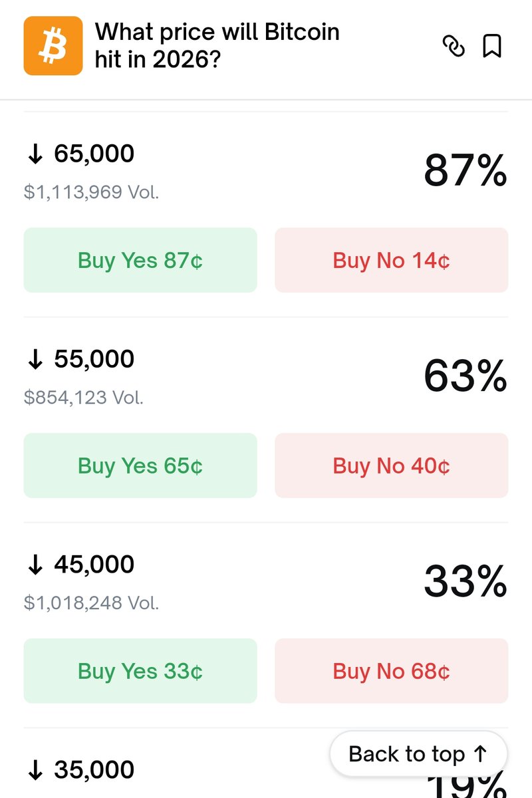Click down arrow beside 35,000

35,771
